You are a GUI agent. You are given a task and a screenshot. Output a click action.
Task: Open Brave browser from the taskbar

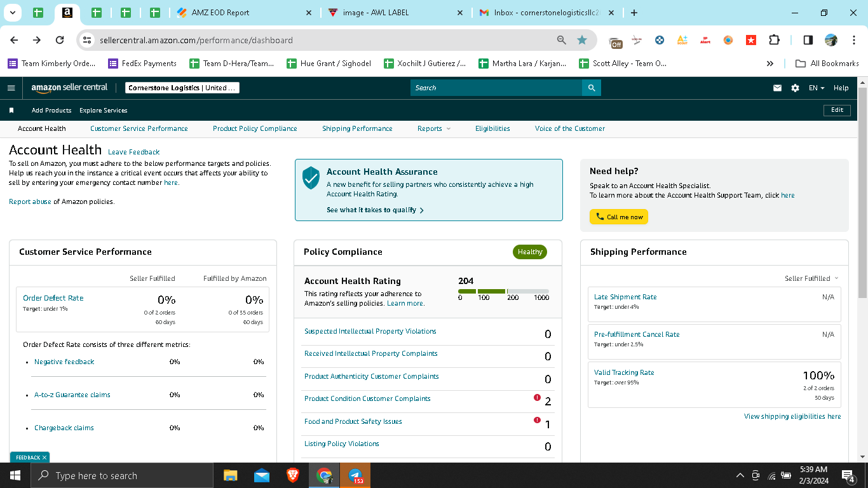click(x=292, y=475)
